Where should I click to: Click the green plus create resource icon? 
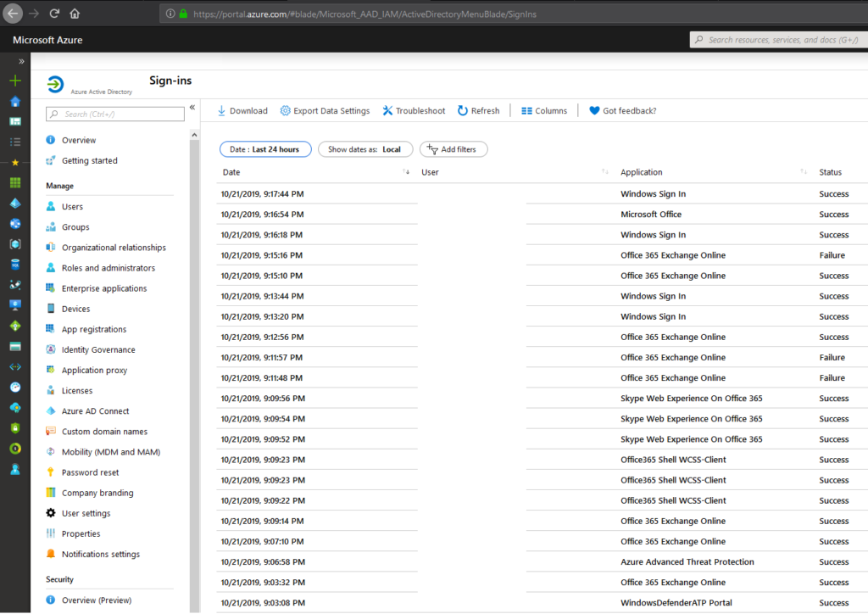click(15, 81)
